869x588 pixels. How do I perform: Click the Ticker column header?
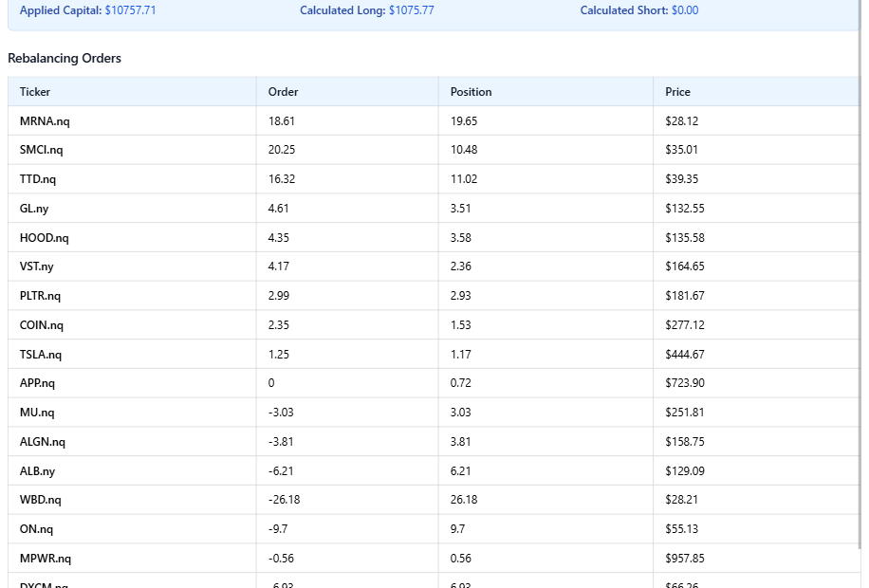tap(35, 92)
